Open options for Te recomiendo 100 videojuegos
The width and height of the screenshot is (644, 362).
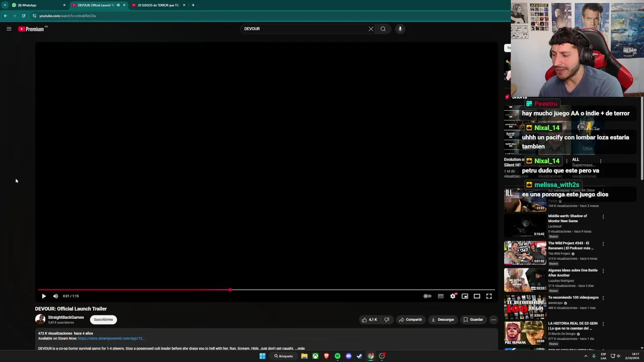[603, 298]
